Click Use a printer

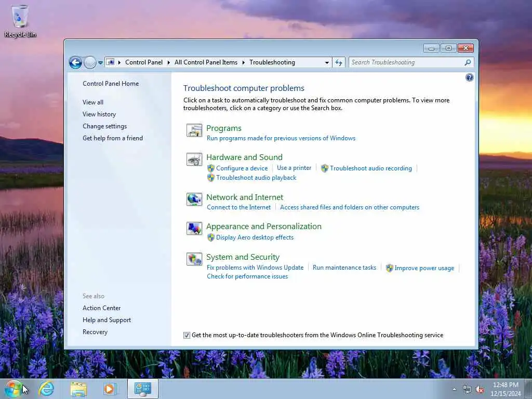click(294, 168)
